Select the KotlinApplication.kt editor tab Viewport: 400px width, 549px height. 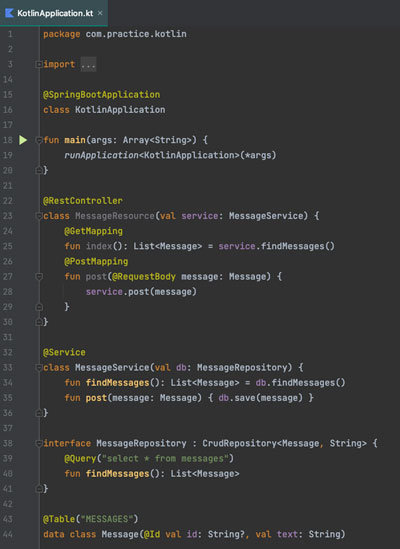pos(54,13)
